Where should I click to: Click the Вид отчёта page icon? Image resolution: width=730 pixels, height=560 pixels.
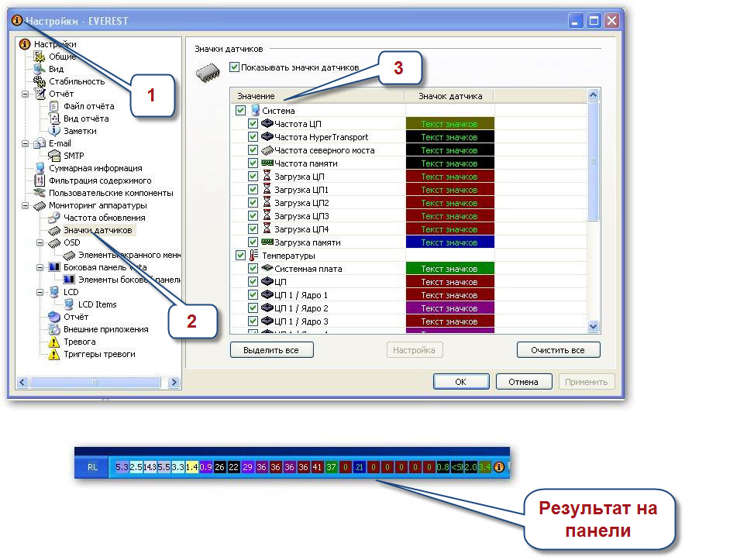tap(54, 119)
